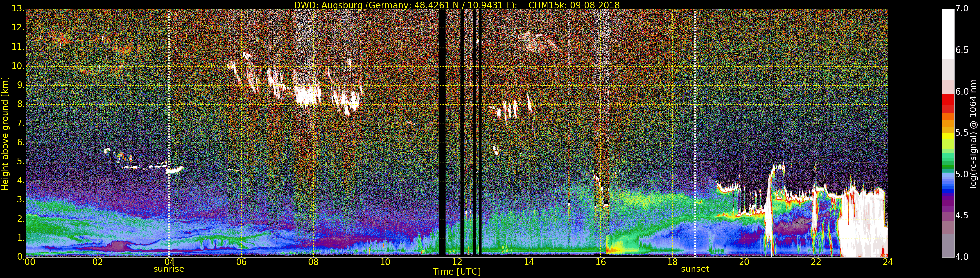Click the '9.' height axis tick label
980x278 pixels.
click(21, 85)
